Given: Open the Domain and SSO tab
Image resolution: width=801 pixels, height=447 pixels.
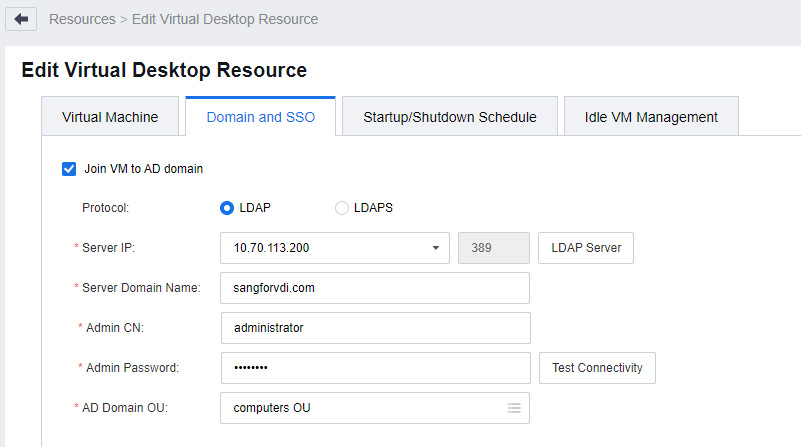Looking at the screenshot, I should point(260,117).
